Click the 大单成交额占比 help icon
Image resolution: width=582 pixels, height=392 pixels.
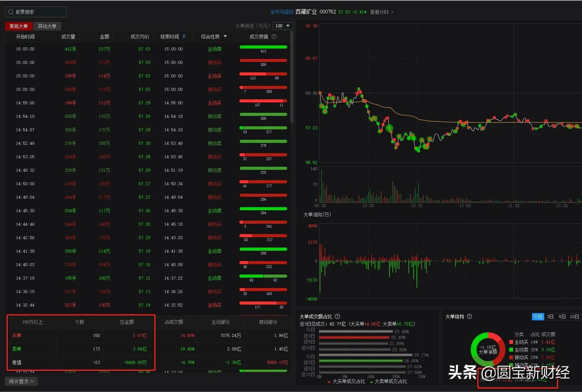pyautogui.click(x=337, y=317)
